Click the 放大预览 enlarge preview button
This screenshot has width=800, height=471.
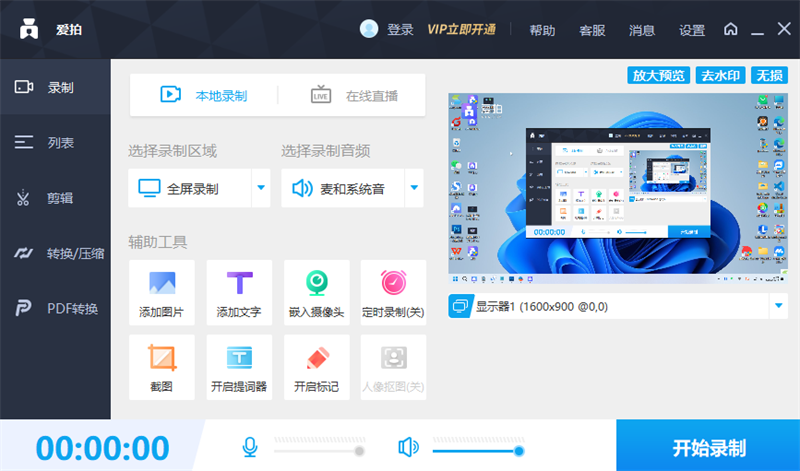point(658,76)
